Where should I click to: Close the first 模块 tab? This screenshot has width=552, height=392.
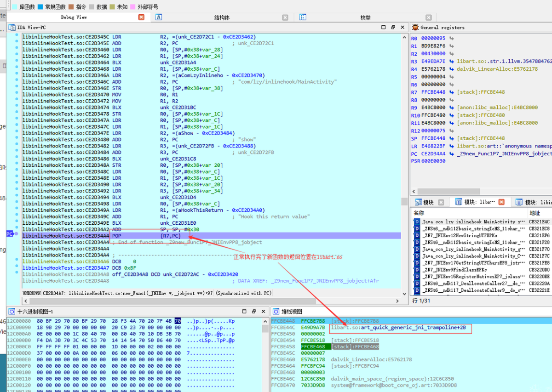(441, 202)
